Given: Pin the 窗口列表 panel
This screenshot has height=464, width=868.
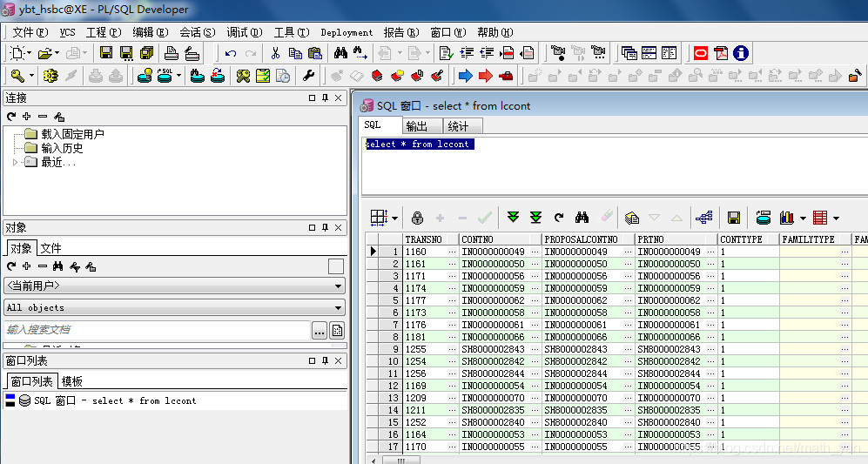Looking at the screenshot, I should pyautogui.click(x=325, y=360).
